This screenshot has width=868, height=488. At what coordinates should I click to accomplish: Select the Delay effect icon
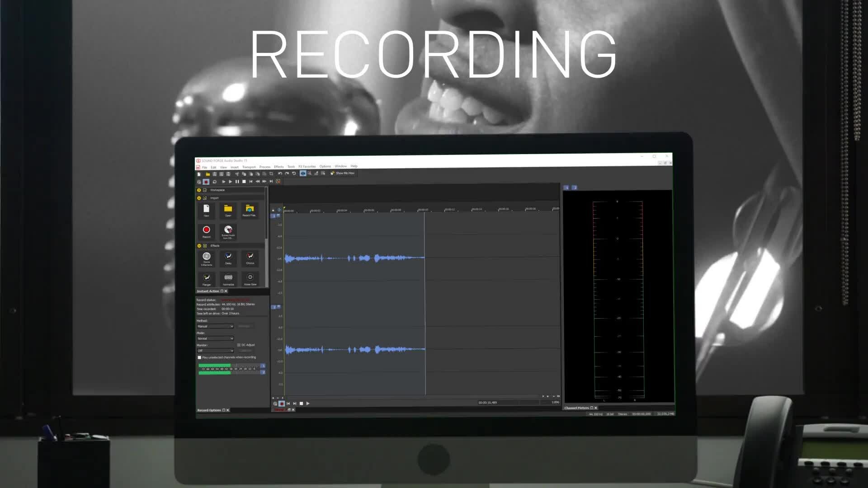(x=228, y=256)
